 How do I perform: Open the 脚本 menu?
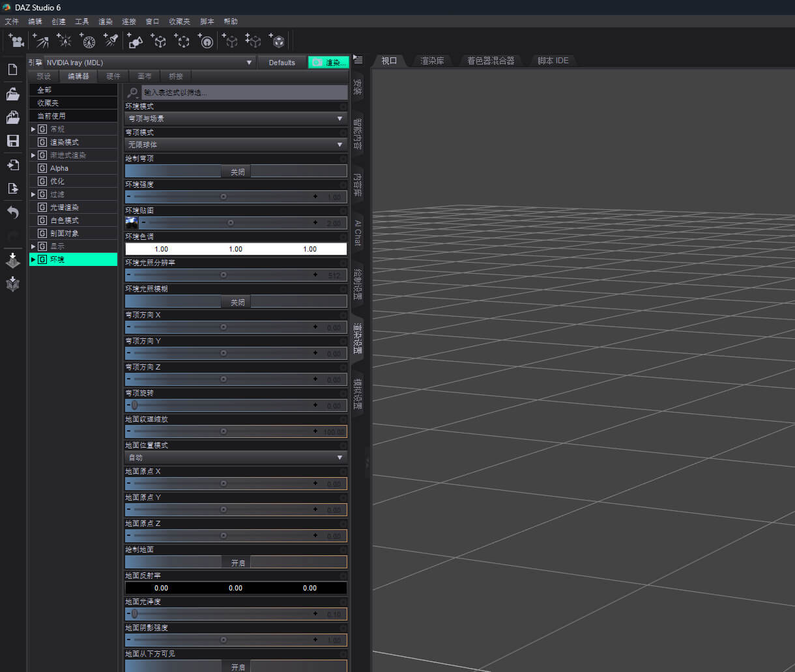click(x=207, y=22)
